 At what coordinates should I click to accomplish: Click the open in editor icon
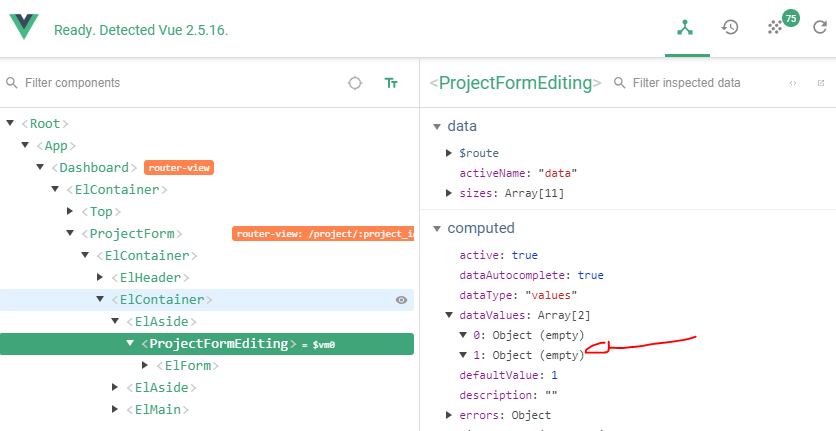coord(821,83)
